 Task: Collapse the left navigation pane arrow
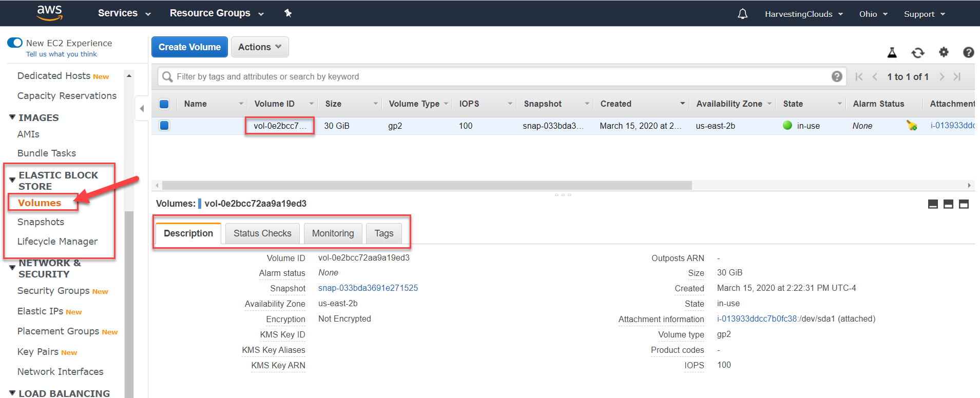click(142, 109)
